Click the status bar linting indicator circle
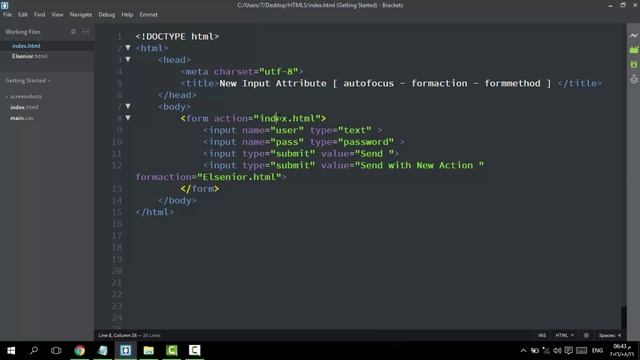The width and height of the screenshot is (640, 360). (x=586, y=335)
